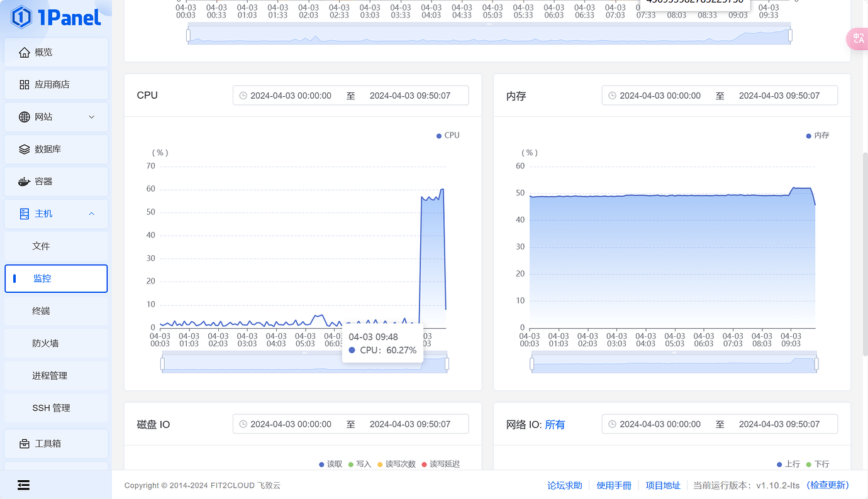Open the 网络 IO 所有 interface selector
The height and width of the screenshot is (499, 868).
[555, 424]
